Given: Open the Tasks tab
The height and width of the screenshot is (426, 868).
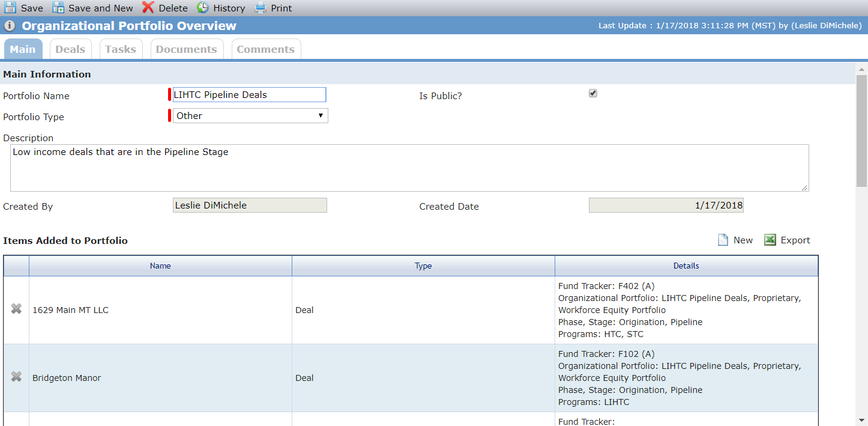Looking at the screenshot, I should (x=121, y=49).
